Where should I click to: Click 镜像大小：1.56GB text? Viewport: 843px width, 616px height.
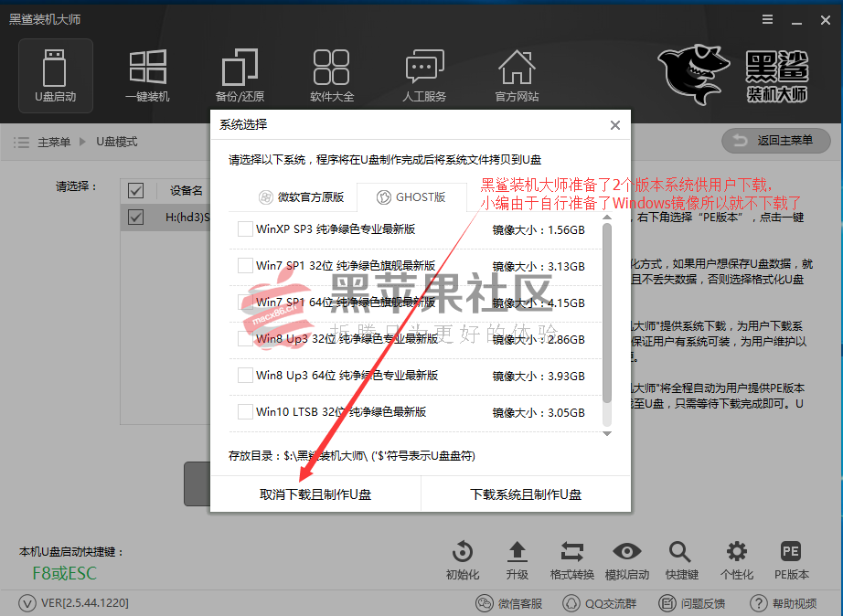[539, 230]
